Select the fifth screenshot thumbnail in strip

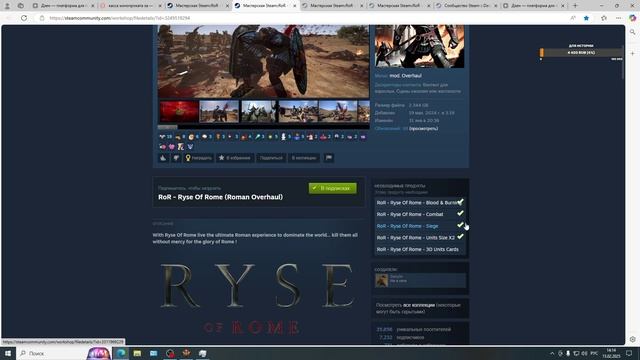tap(338, 111)
